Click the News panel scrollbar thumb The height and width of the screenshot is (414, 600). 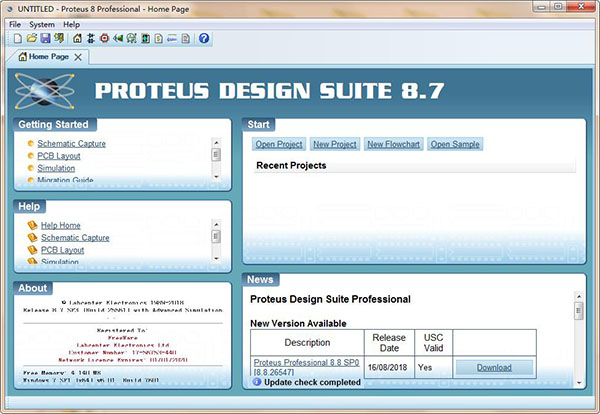click(x=579, y=310)
